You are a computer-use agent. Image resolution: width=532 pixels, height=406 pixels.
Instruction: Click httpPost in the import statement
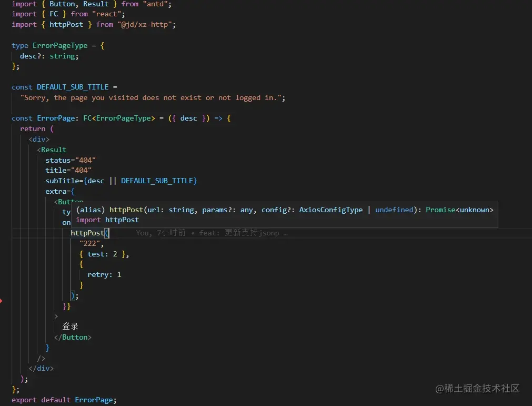(x=66, y=24)
